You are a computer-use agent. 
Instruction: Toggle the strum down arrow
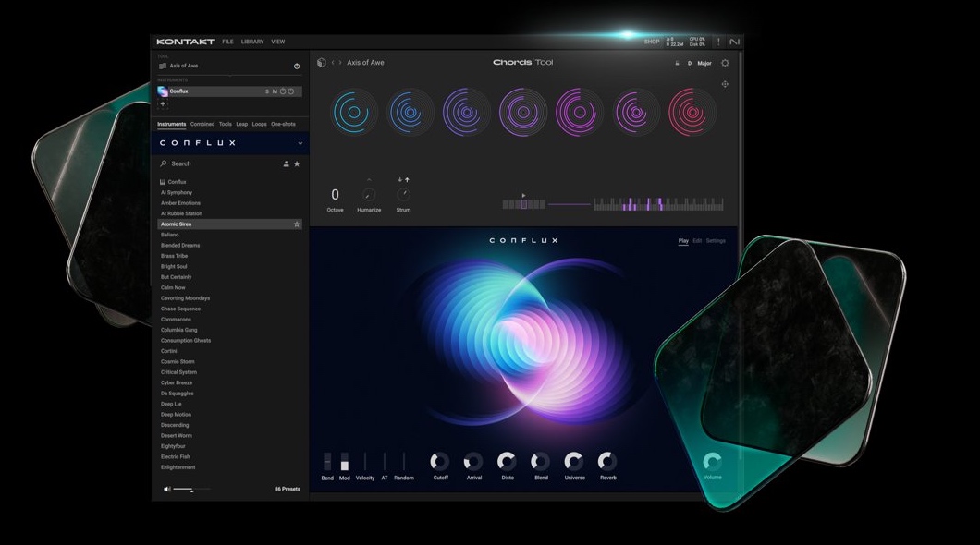[x=400, y=180]
